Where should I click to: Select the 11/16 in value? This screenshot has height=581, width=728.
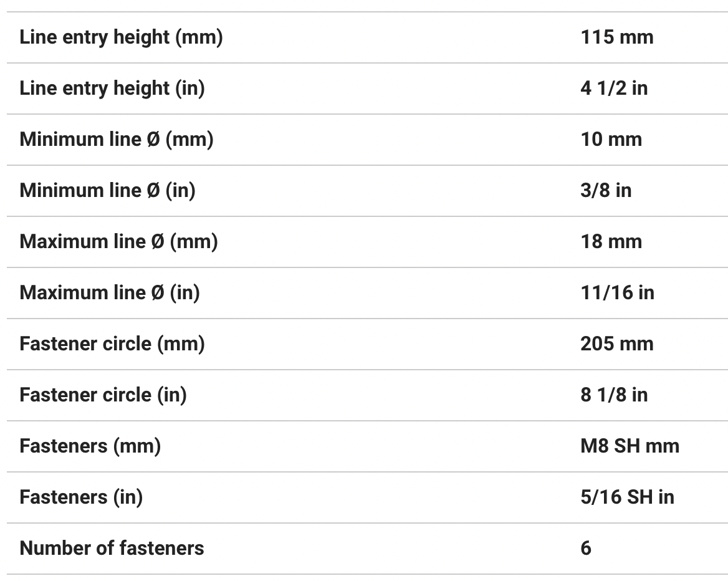click(617, 293)
